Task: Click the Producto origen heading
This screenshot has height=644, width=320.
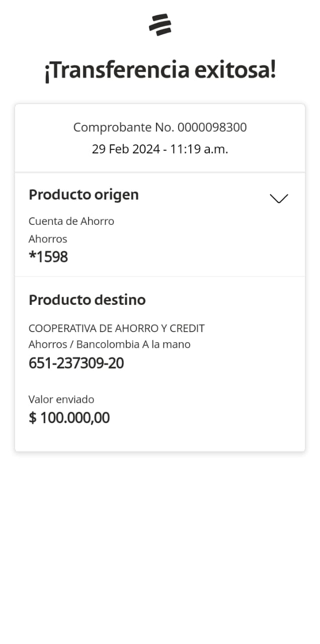Action: (x=84, y=195)
